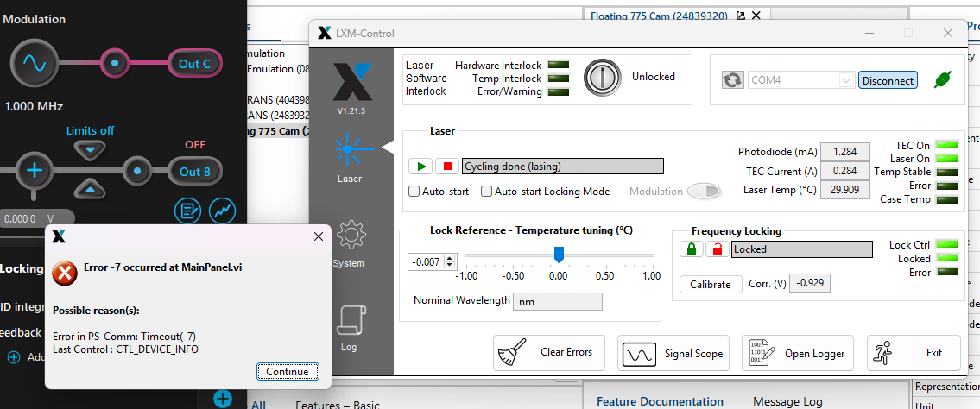Click the Out C output node

(x=194, y=63)
